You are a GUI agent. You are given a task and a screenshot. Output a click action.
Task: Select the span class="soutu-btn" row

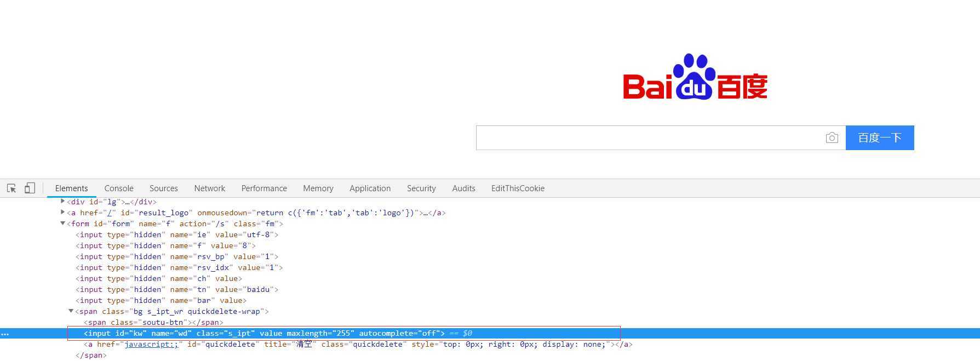[x=153, y=322]
